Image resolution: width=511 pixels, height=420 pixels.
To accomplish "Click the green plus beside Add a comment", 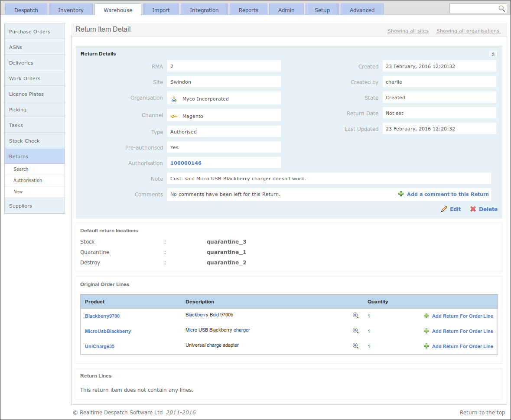I will pos(401,194).
